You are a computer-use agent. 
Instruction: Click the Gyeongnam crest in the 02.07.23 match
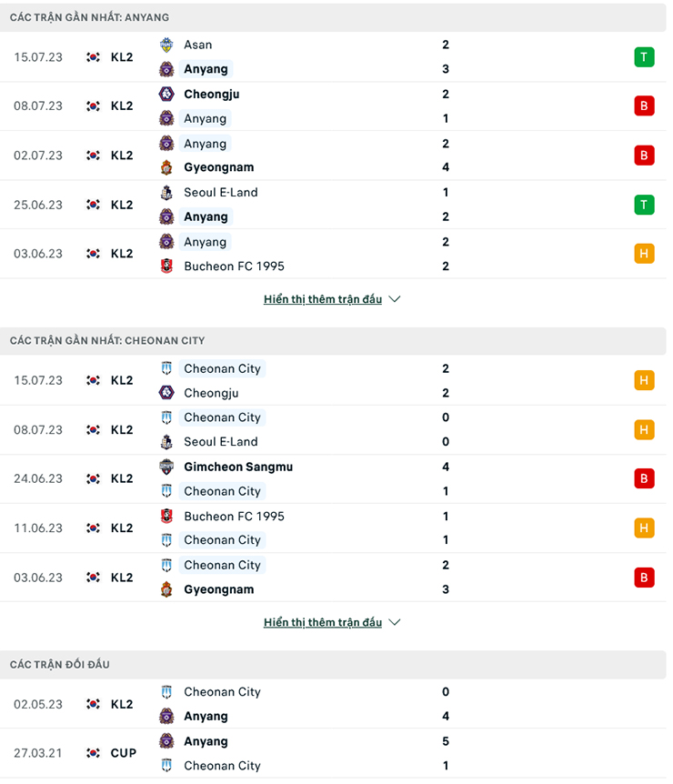tap(166, 167)
